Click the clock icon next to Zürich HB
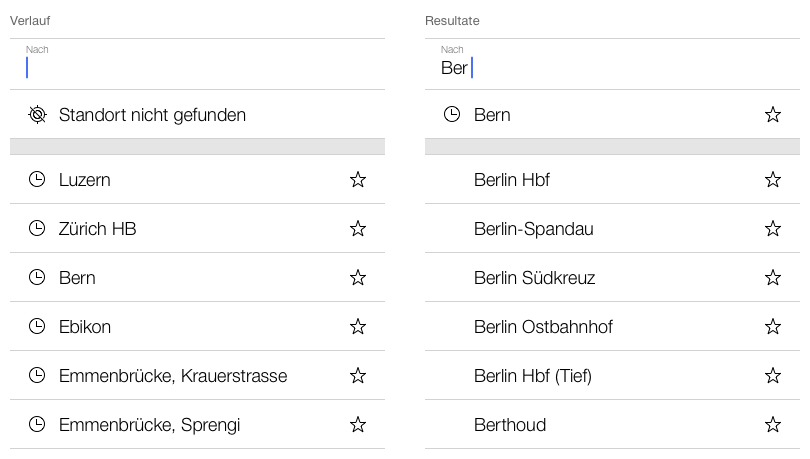The height and width of the screenshot is (459, 810). pos(37,229)
